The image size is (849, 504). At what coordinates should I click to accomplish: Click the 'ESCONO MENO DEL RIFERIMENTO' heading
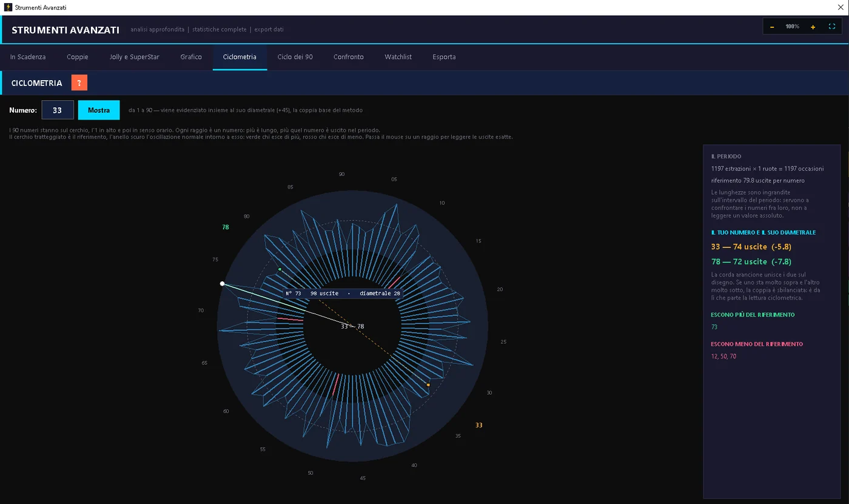coord(757,344)
